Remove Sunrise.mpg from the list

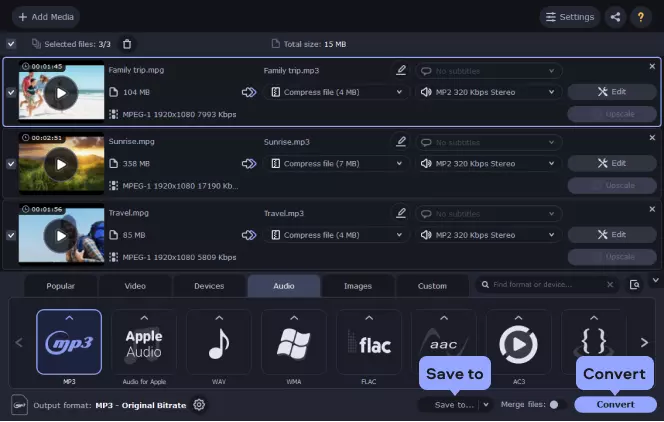652,138
